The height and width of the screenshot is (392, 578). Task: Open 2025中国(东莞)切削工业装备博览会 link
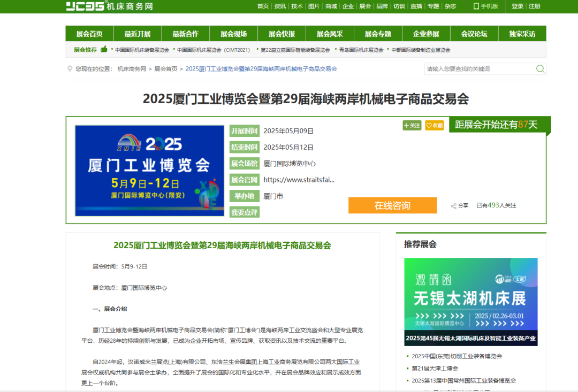457,356
